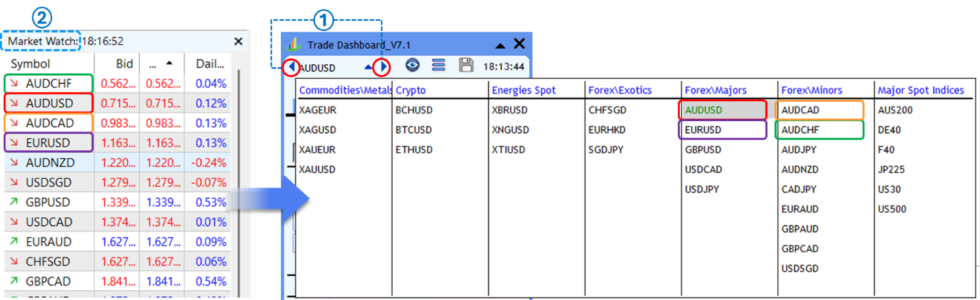Choose highlighted AUDUSD in Forex Majors
This screenshot has width=980, height=300.
click(703, 110)
